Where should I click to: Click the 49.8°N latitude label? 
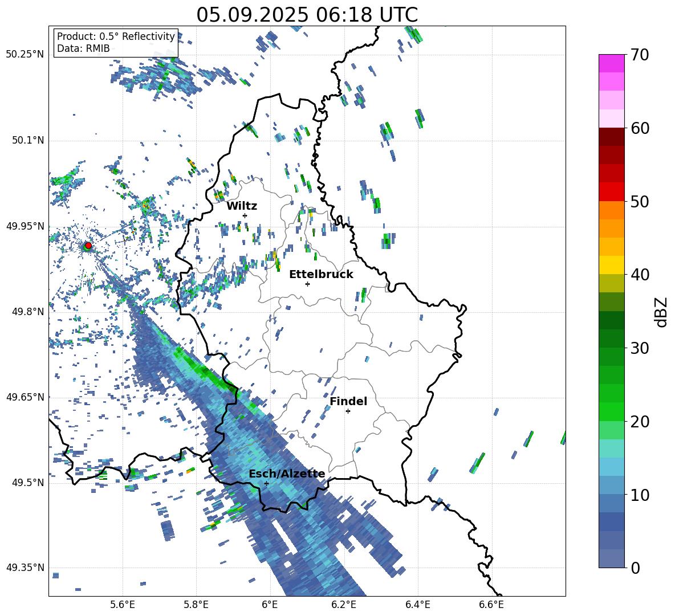pos(27,312)
